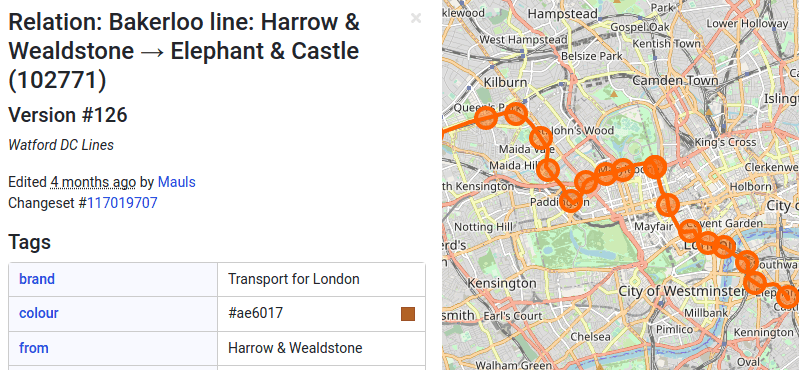Select the station marker above Mayfair label
Image resolution: width=799 pixels, height=370 pixels.
(668, 205)
